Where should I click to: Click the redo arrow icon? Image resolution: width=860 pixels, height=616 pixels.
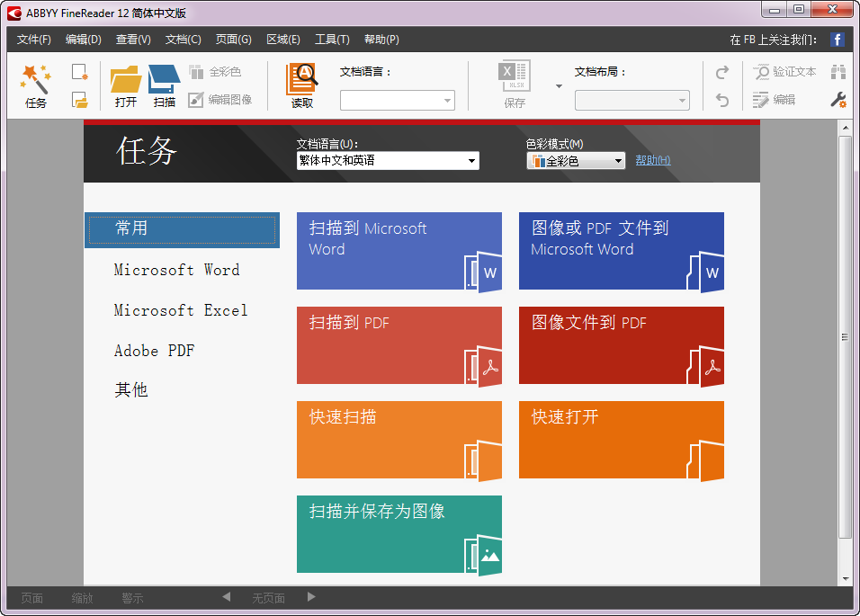(722, 72)
